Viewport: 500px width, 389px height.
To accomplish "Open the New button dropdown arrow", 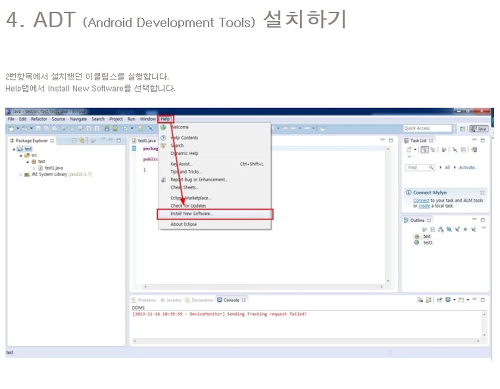I will point(18,128).
